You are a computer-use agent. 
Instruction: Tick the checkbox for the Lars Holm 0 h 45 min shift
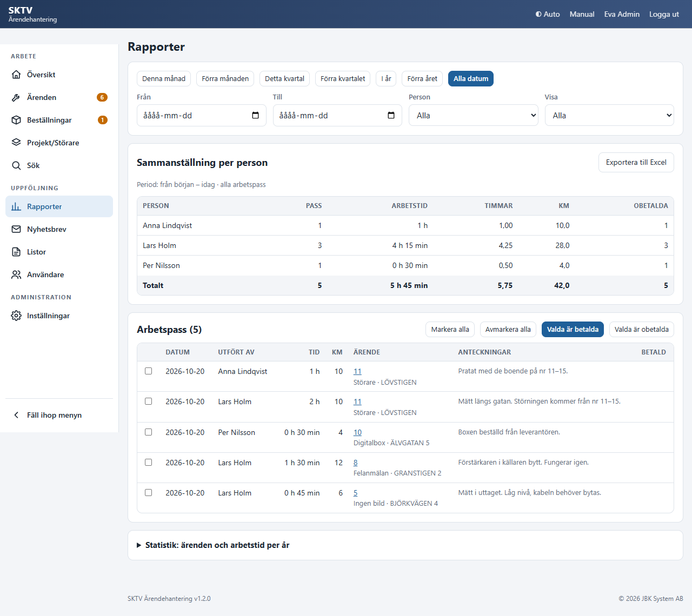click(x=148, y=493)
